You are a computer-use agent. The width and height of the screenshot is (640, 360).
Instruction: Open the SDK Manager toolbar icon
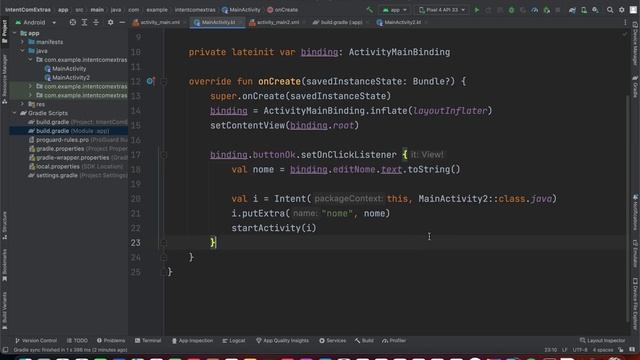[x=596, y=10]
